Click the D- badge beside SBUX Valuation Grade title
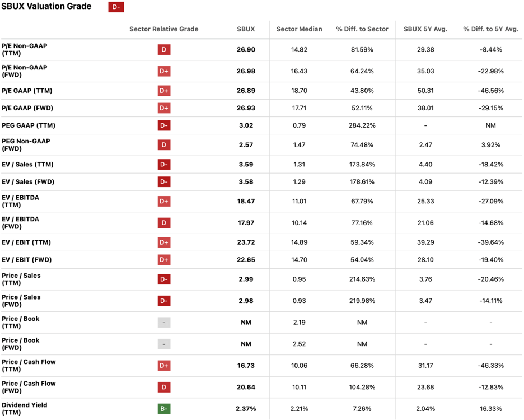The image size is (524, 420). coord(116,7)
